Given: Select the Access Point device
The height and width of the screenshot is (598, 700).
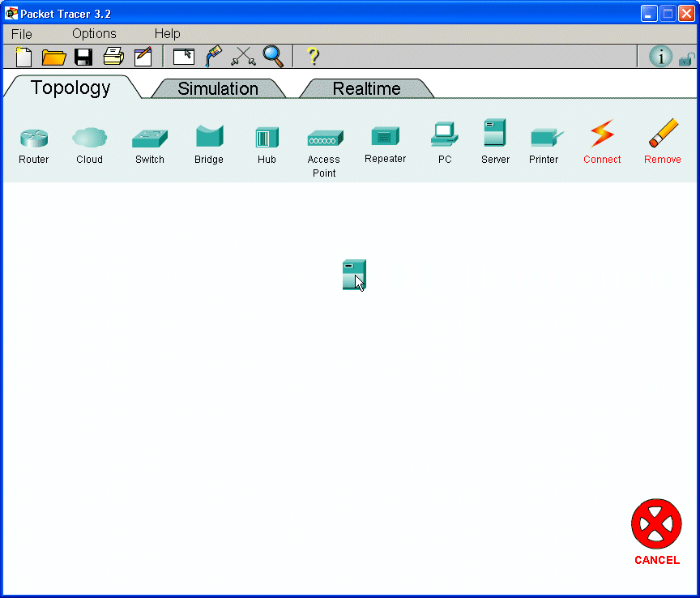Looking at the screenshot, I should [325, 154].
